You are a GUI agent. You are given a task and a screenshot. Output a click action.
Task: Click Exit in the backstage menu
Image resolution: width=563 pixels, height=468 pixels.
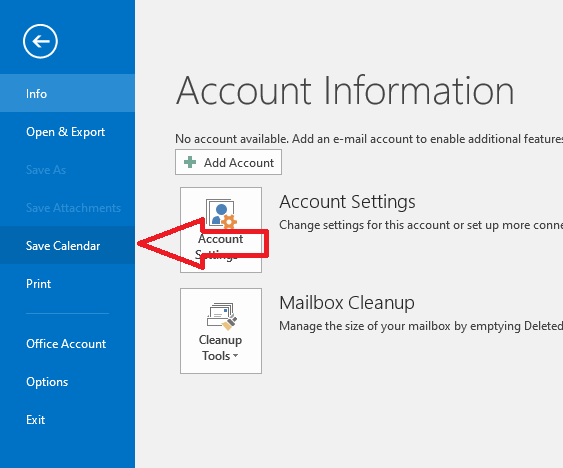pos(67,420)
